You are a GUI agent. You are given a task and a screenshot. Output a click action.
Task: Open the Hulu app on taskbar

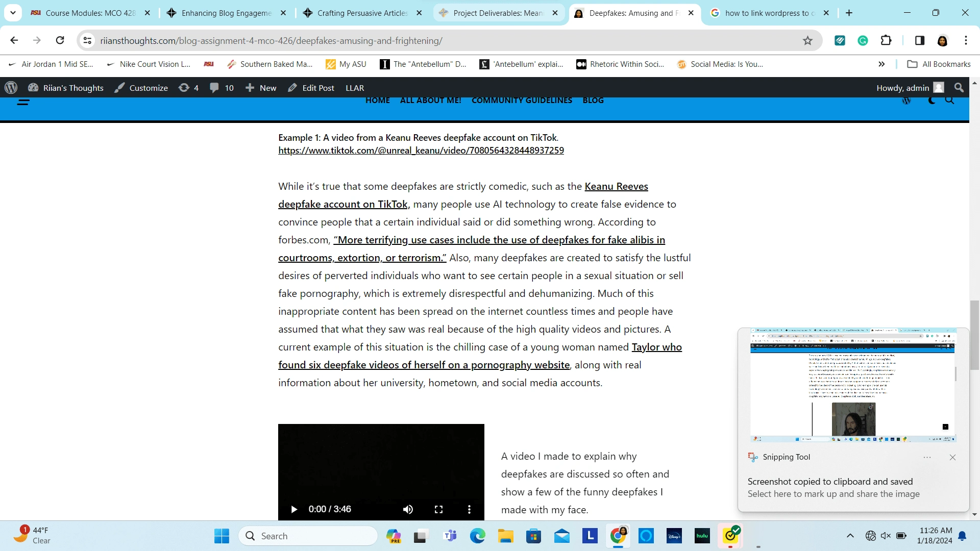[x=702, y=536]
